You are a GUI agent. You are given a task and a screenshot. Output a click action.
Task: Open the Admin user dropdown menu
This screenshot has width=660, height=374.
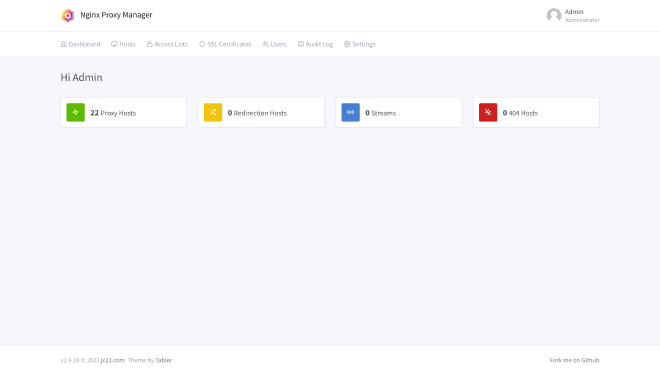[573, 16]
